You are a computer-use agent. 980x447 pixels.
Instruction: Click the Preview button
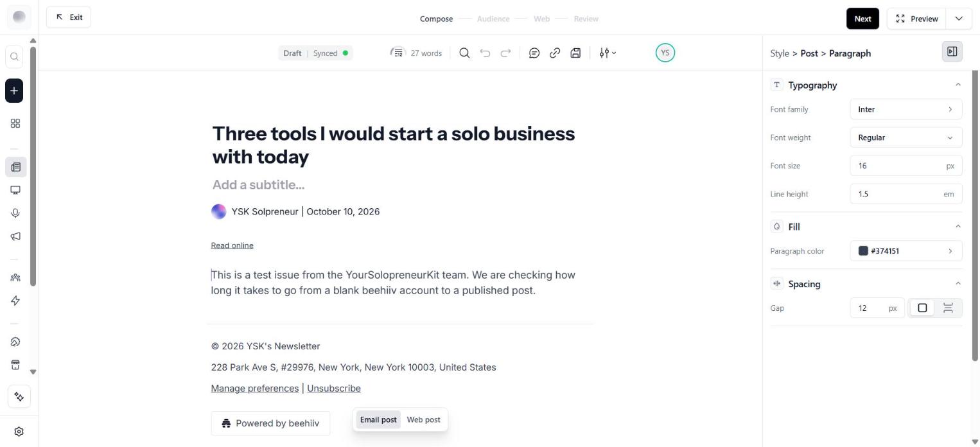pyautogui.click(x=917, y=19)
